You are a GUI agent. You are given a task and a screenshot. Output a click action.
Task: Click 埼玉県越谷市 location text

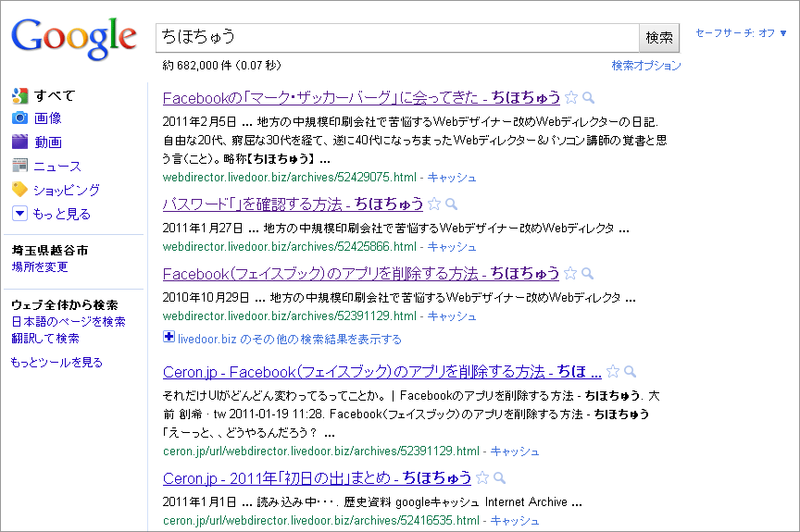tap(50, 250)
